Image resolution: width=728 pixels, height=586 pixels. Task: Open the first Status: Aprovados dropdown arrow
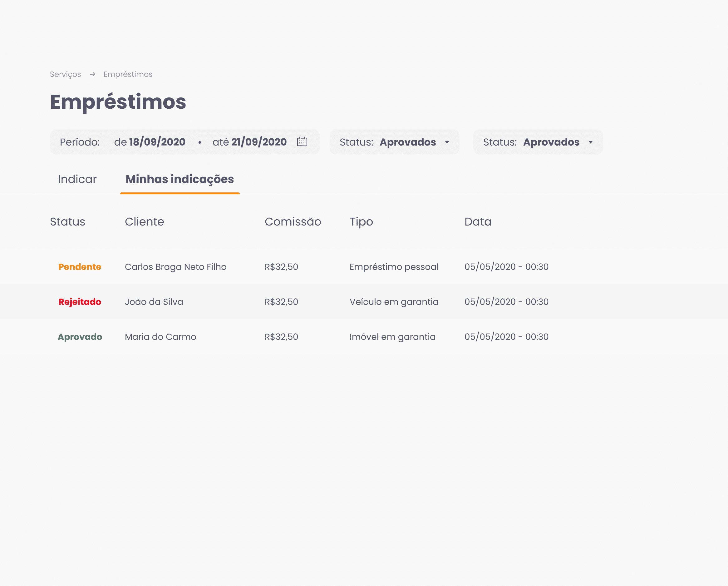[447, 142]
